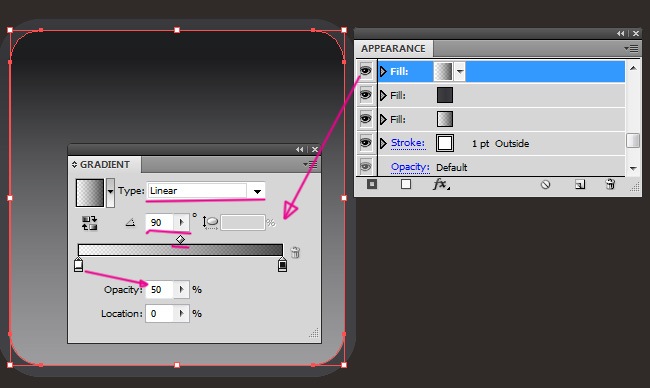
Task: Click top-center selection handle of rounded rectangle
Action: [x=177, y=30]
